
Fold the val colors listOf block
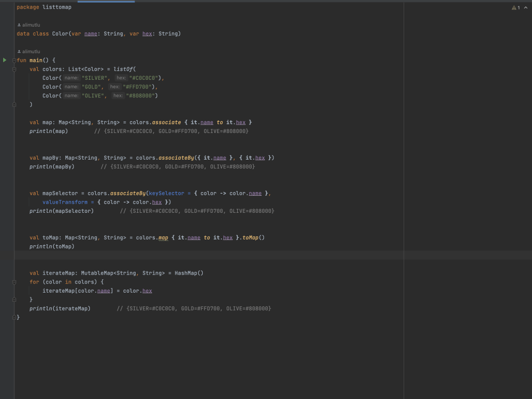click(x=14, y=69)
